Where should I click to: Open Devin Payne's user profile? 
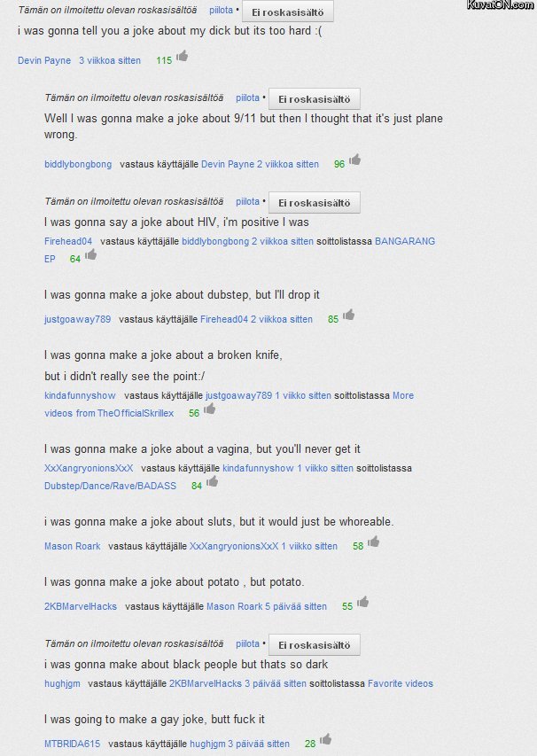tap(44, 60)
